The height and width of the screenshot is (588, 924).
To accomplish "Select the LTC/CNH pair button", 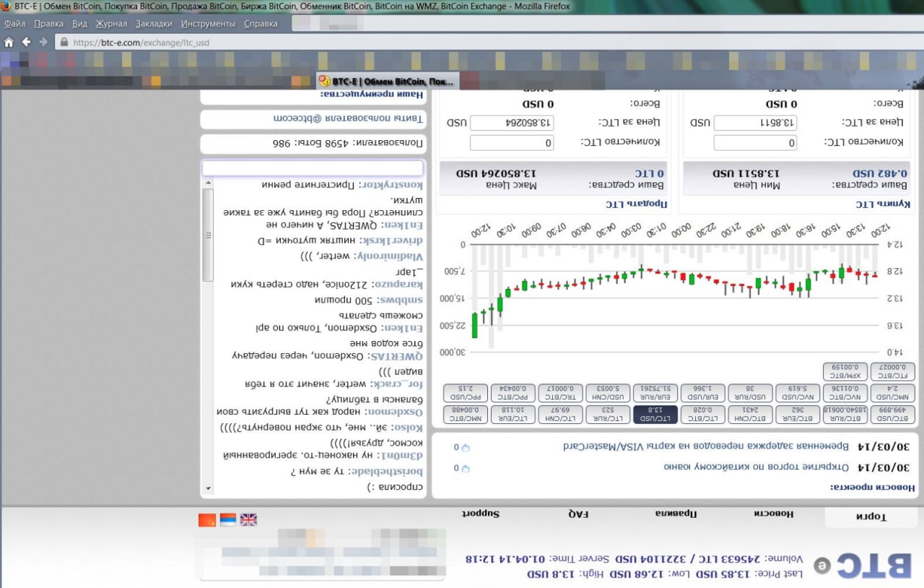I will (560, 414).
